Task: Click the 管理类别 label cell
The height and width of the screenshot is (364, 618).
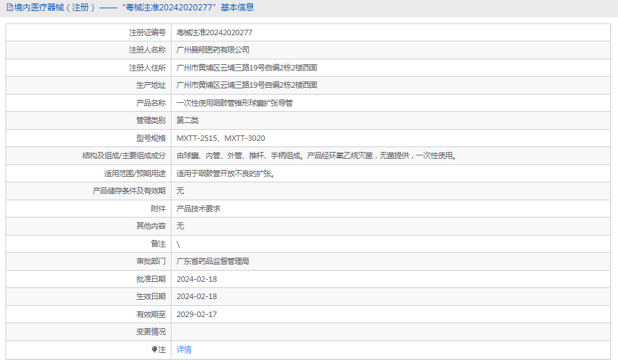Action: click(x=88, y=121)
